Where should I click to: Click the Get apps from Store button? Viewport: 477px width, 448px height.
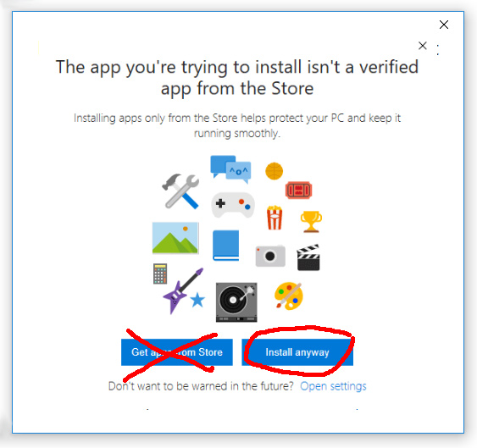tap(177, 352)
